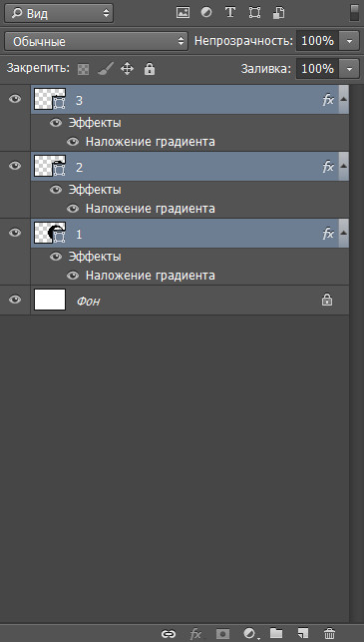Click Наложение градиента under layer 2
This screenshot has width=364, height=642.
point(151,209)
